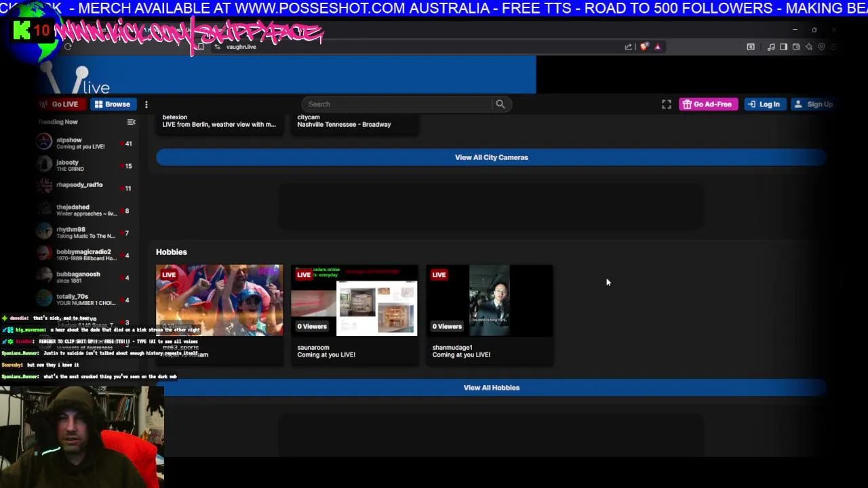
Task: Open the saunaroom stream thumbnail
Action: (355, 300)
